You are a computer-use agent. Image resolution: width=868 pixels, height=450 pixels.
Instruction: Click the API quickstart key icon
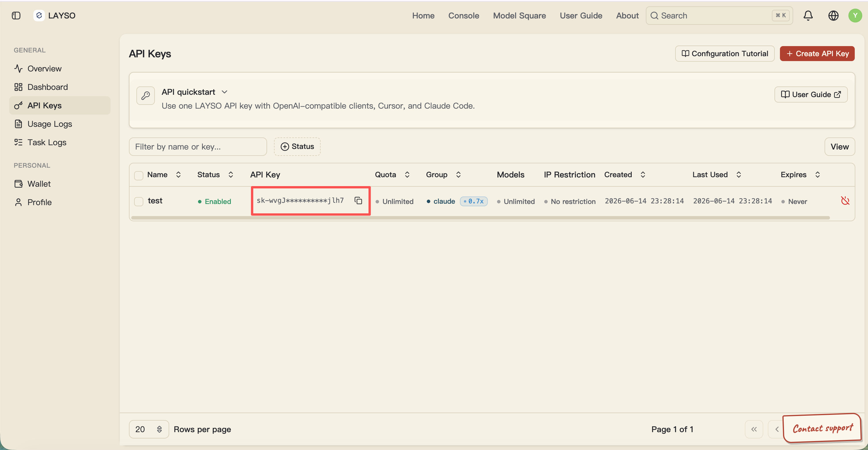tap(146, 95)
